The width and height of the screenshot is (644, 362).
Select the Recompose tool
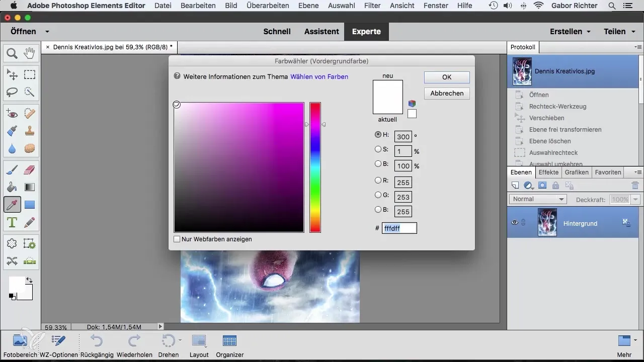30,244
